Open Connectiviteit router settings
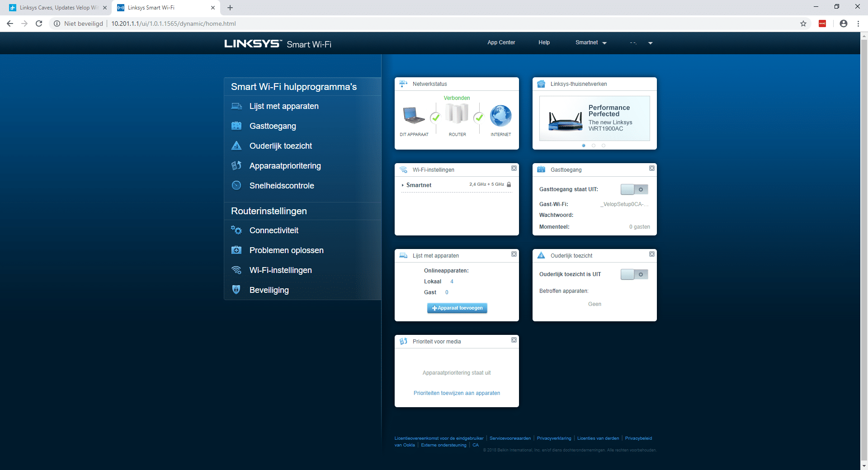 click(274, 230)
